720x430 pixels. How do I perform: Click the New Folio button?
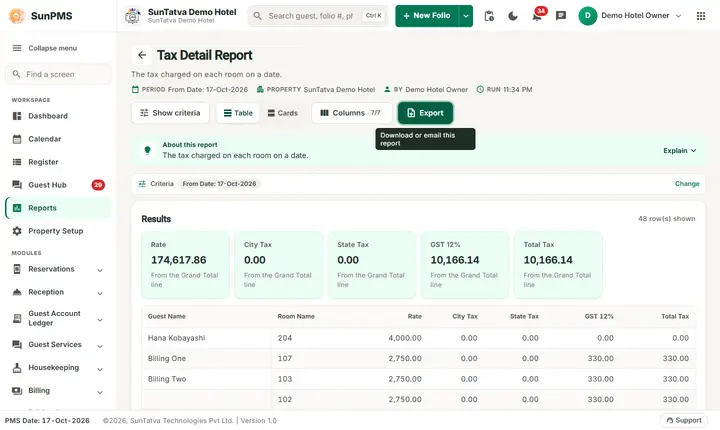427,16
